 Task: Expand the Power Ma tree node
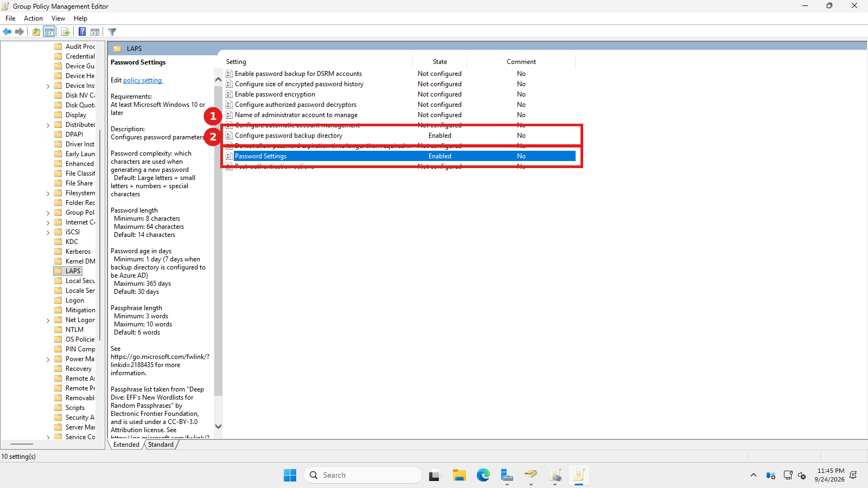click(48, 359)
